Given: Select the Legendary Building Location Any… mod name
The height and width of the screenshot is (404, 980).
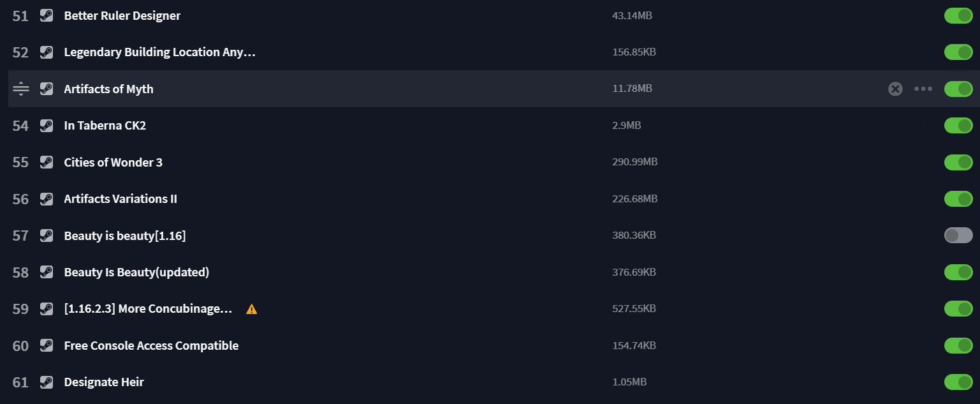Looking at the screenshot, I should tap(160, 52).
